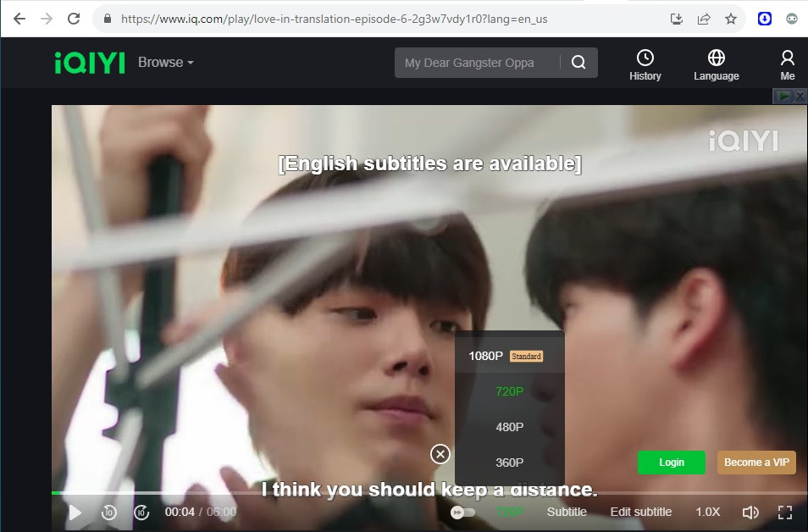Viewport: 808px width, 532px height.
Task: Go to iQIYI home via logo
Action: coord(90,63)
